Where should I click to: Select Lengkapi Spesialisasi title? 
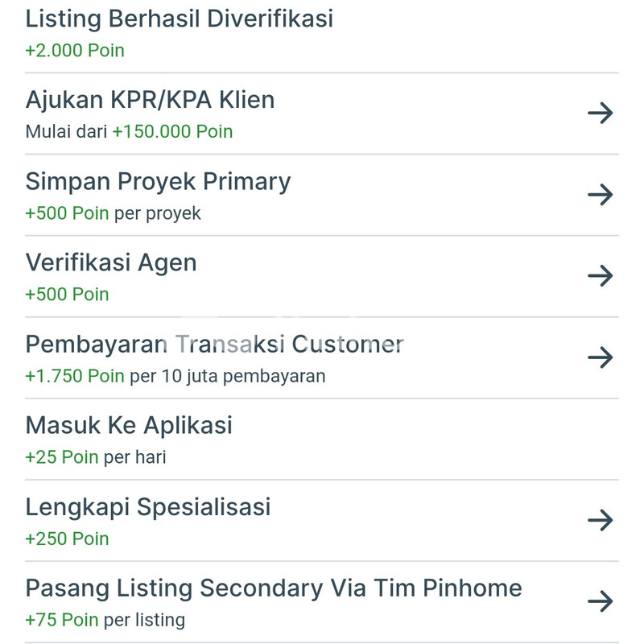tap(148, 507)
